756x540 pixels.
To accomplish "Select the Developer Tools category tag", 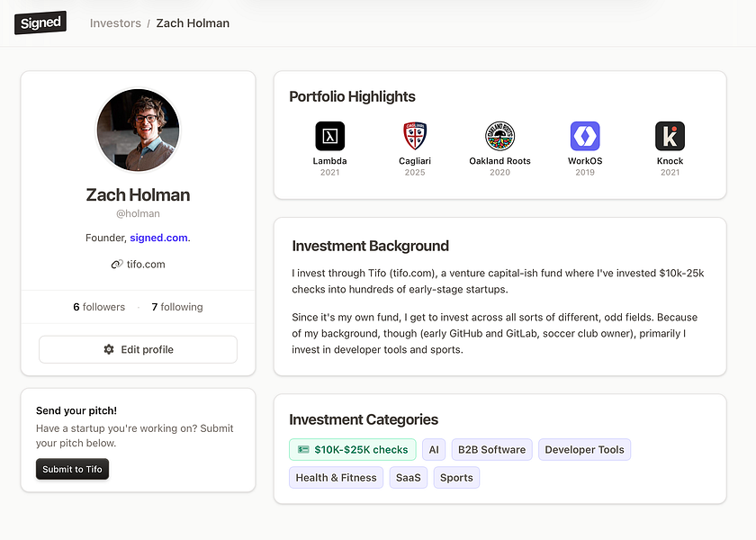I will coord(584,449).
